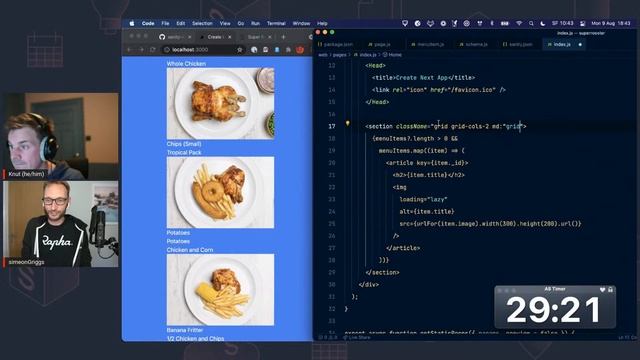This screenshot has height=360, width=640.
Task: Open Spotlight search magnifier icon
Action: [531, 24]
